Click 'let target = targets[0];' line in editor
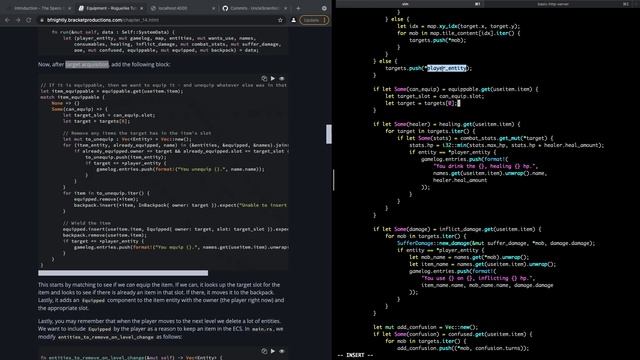Screen dimensions: 640x360 click(420, 103)
